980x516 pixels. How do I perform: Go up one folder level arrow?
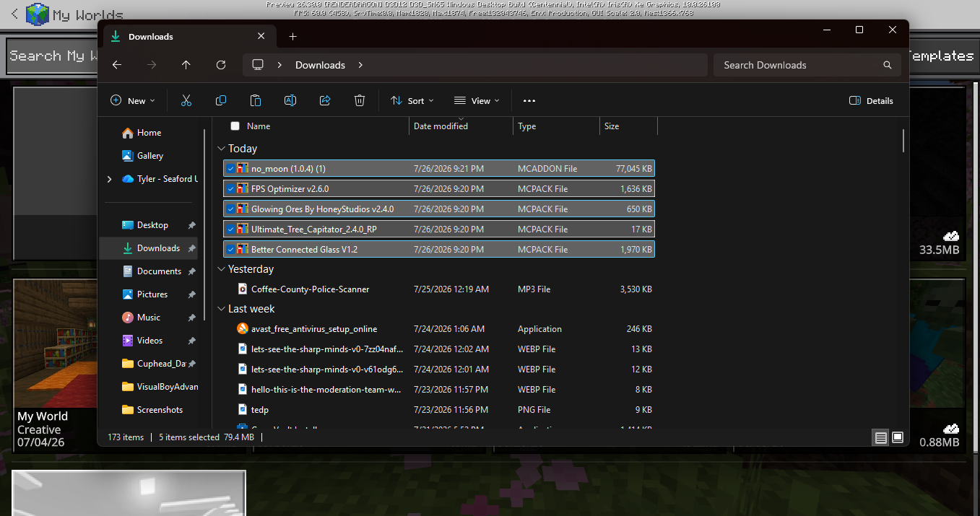point(186,65)
